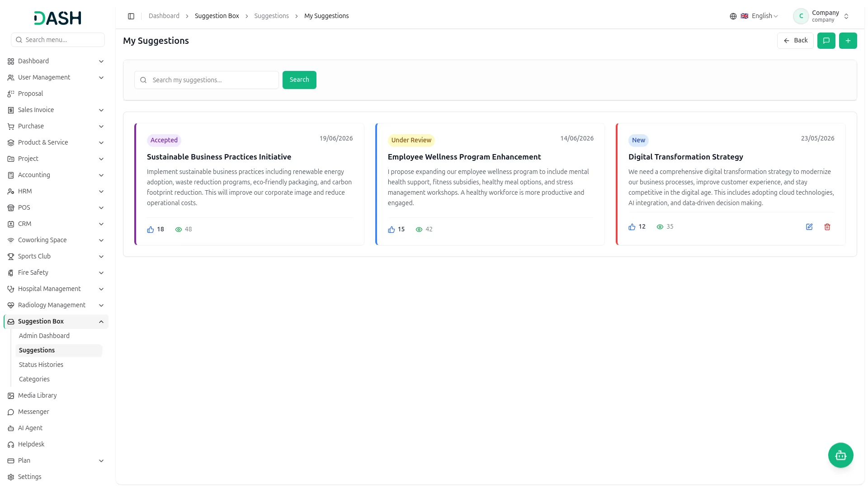The image size is (868, 488).
Task: Click the green Search button
Action: pyautogui.click(x=299, y=80)
